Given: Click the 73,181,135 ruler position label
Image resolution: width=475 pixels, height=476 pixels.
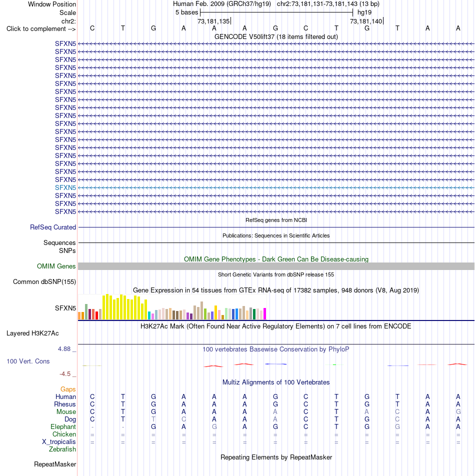Looking at the screenshot, I should coord(213,21).
